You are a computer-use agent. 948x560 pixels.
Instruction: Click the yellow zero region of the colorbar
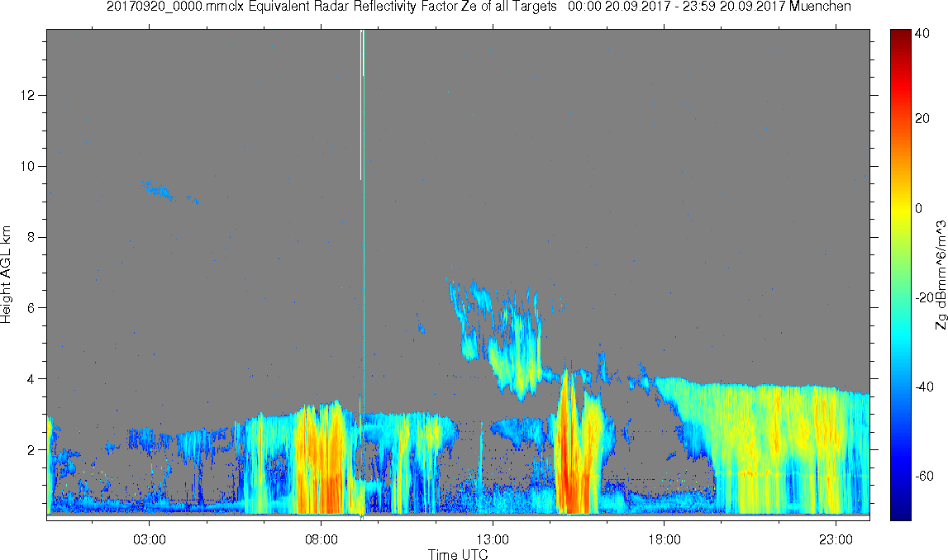coord(900,208)
